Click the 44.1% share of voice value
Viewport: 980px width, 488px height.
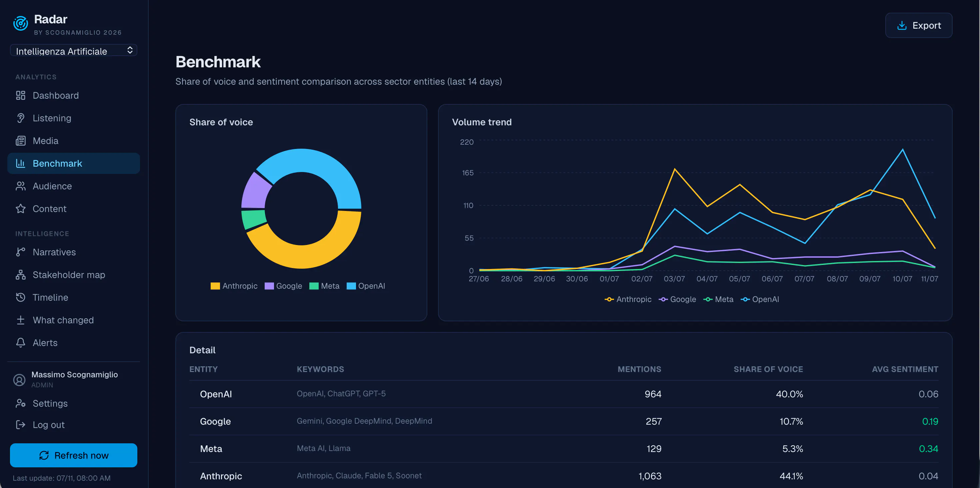(791, 476)
